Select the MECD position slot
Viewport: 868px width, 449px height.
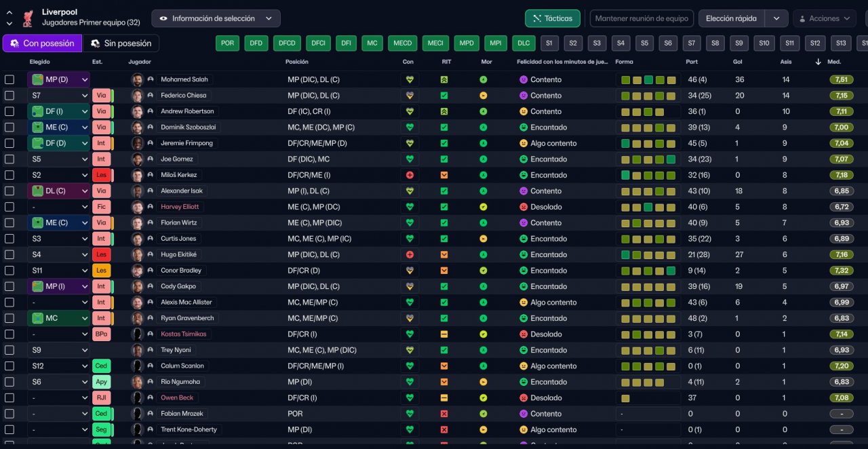click(x=403, y=43)
